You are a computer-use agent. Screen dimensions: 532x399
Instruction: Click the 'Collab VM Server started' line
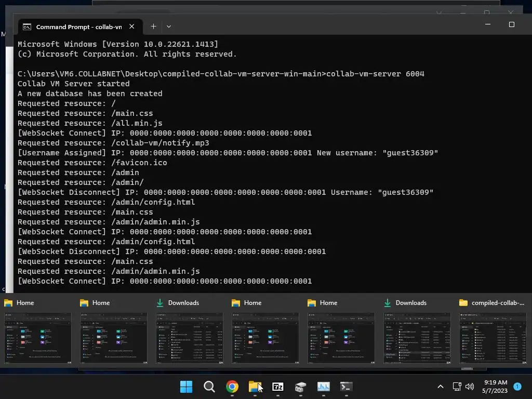[74, 84]
